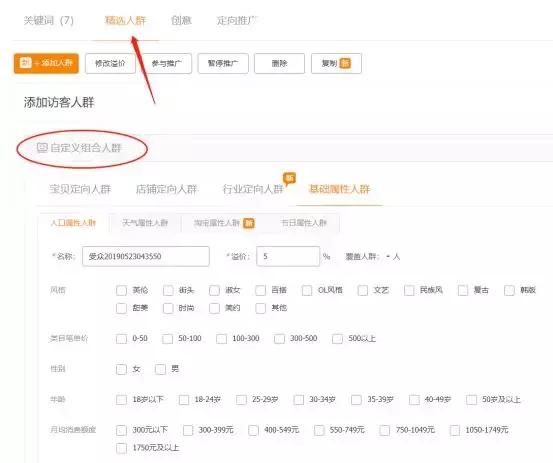Select the 550-749元 spending checkbox
The height and width of the screenshot is (463, 553).
coord(319,430)
